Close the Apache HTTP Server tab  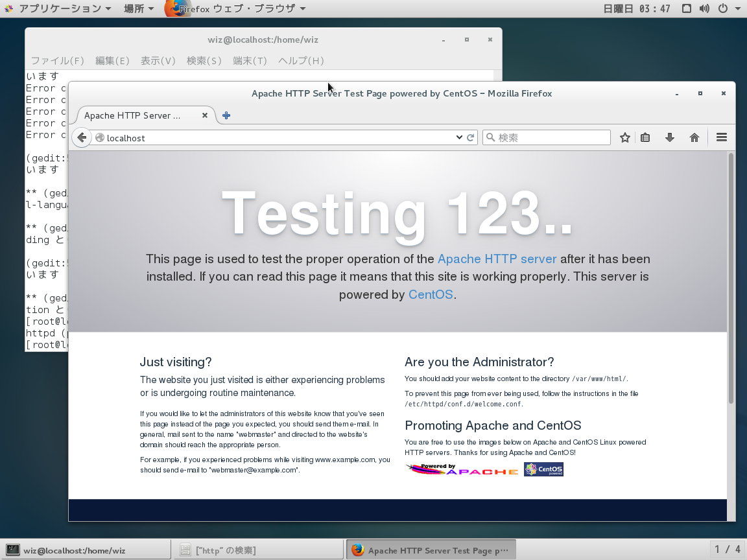click(205, 115)
